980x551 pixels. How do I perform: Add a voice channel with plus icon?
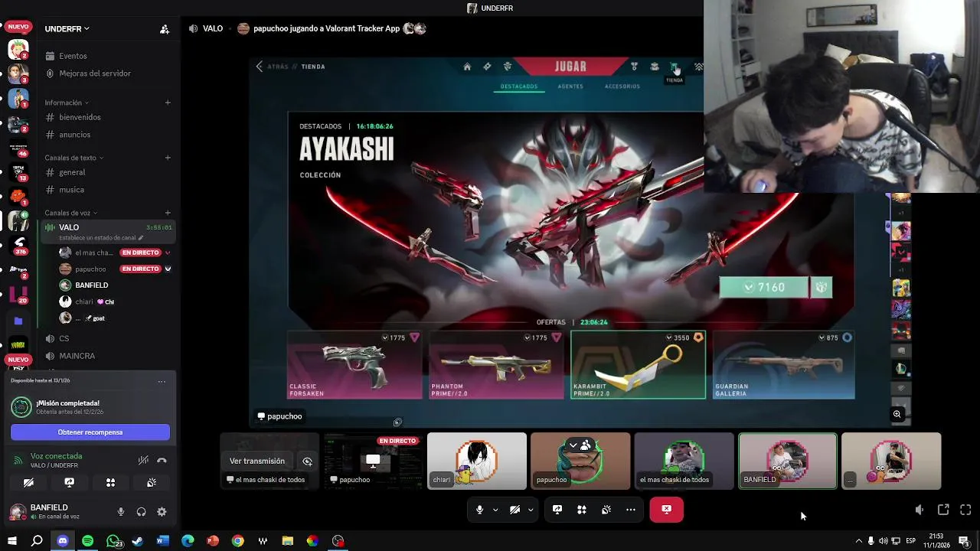(168, 213)
